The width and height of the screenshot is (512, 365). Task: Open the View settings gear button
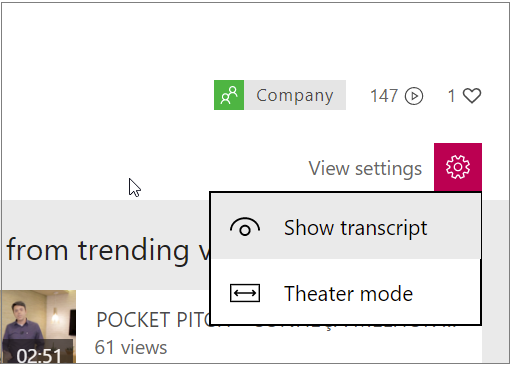[x=458, y=167]
